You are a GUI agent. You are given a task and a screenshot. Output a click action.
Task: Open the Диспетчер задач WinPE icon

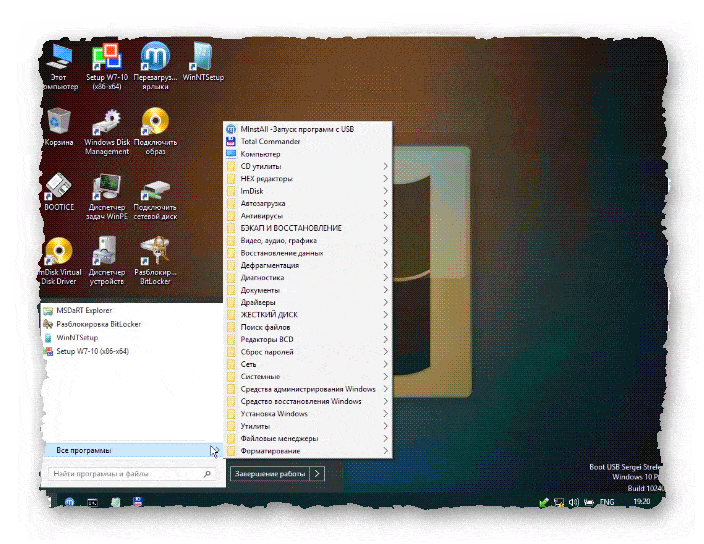pos(107,197)
